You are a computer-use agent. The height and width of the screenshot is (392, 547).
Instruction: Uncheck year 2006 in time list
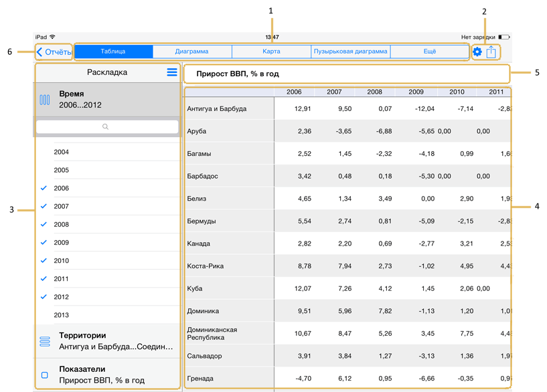pos(44,189)
